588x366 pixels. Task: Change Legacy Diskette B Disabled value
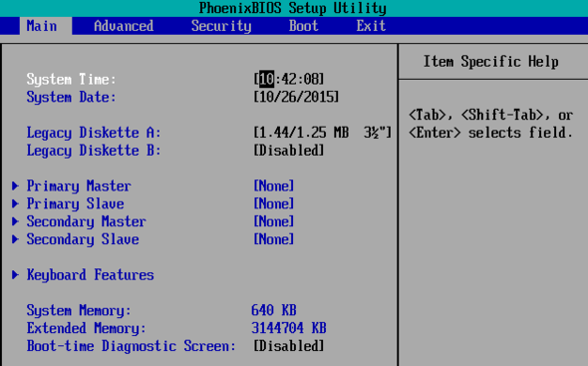[289, 151]
